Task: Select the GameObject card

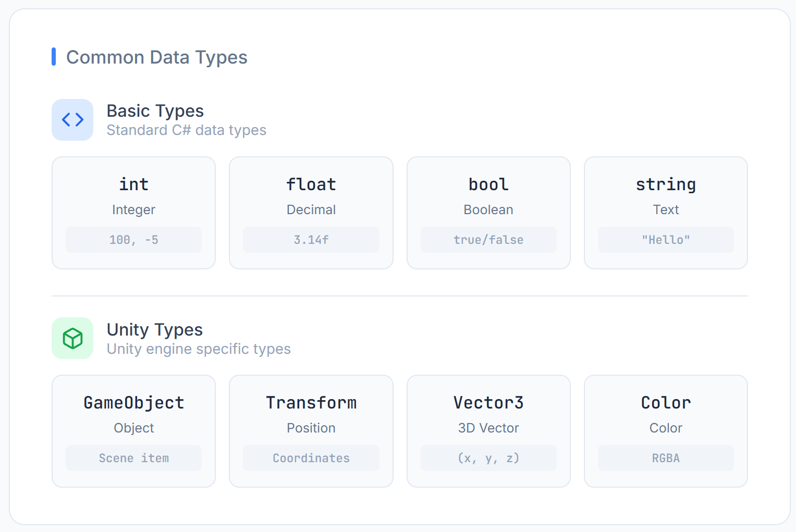Action: [133, 431]
